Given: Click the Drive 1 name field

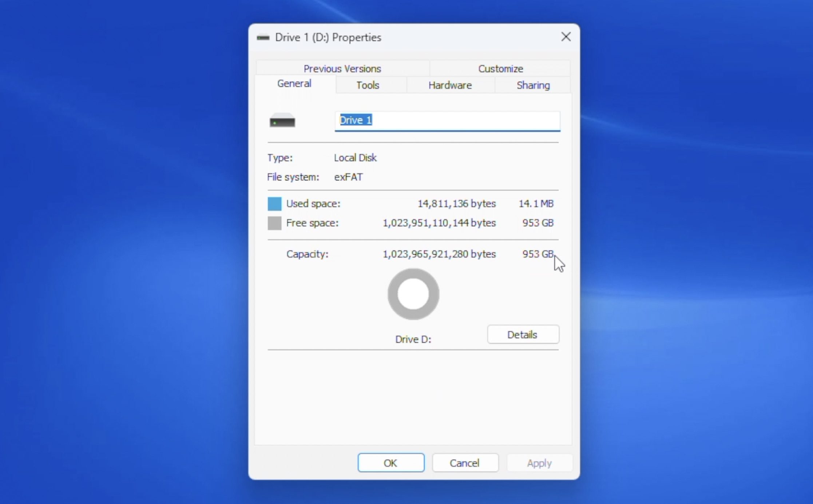Looking at the screenshot, I should (447, 120).
